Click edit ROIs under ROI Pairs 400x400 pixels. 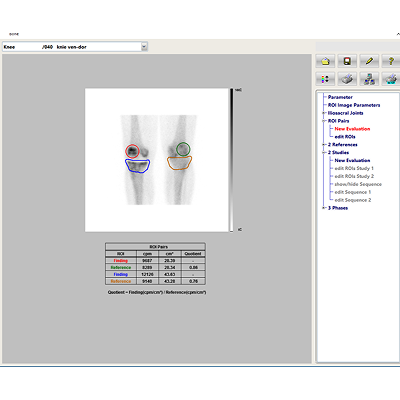(x=345, y=137)
